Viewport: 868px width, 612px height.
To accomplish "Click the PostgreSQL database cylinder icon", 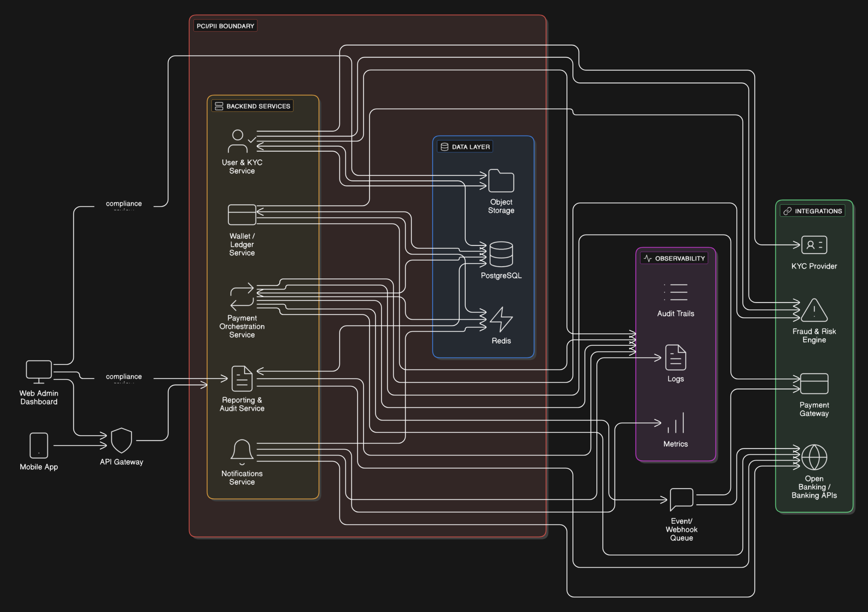I will [x=501, y=254].
